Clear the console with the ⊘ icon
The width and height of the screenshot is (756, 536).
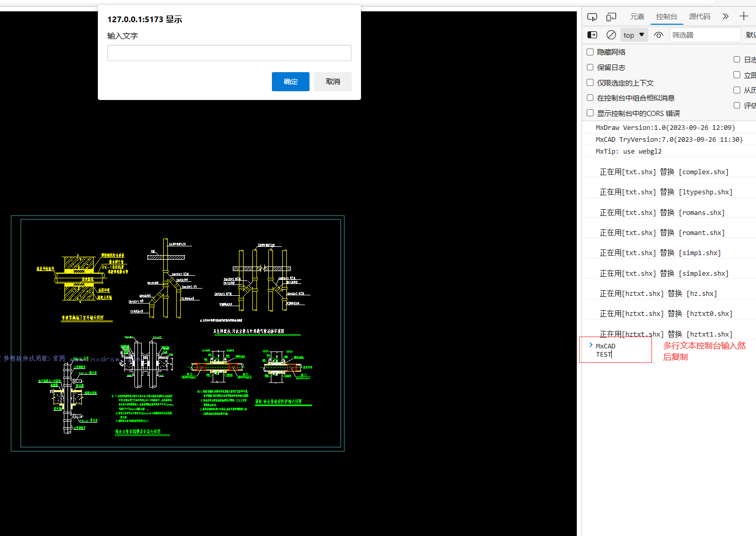[611, 35]
